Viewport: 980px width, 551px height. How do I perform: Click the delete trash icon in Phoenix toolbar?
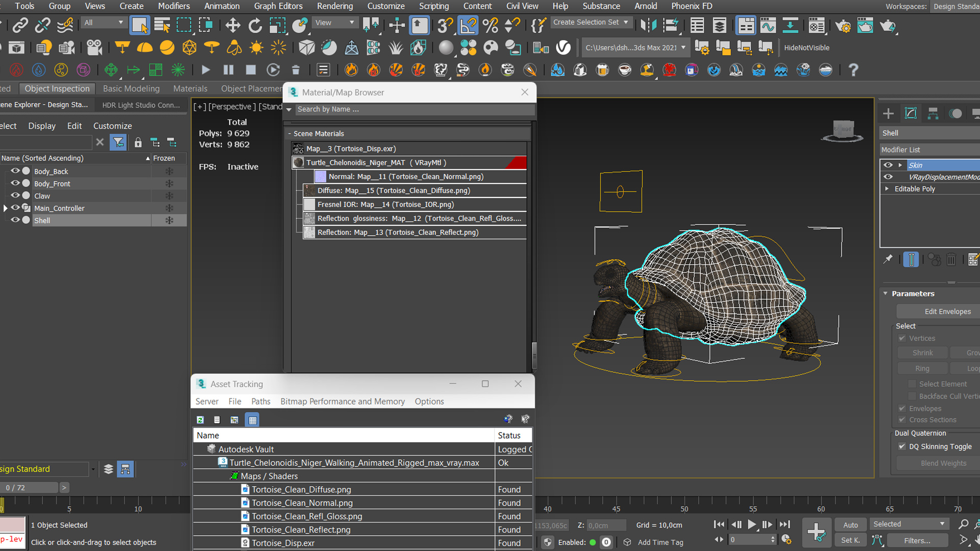point(296,70)
